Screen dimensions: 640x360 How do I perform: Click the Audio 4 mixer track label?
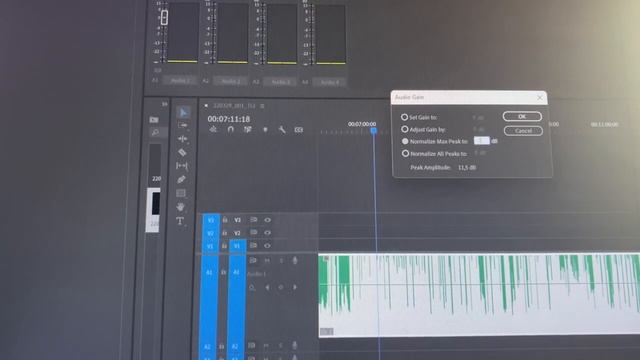click(x=330, y=82)
